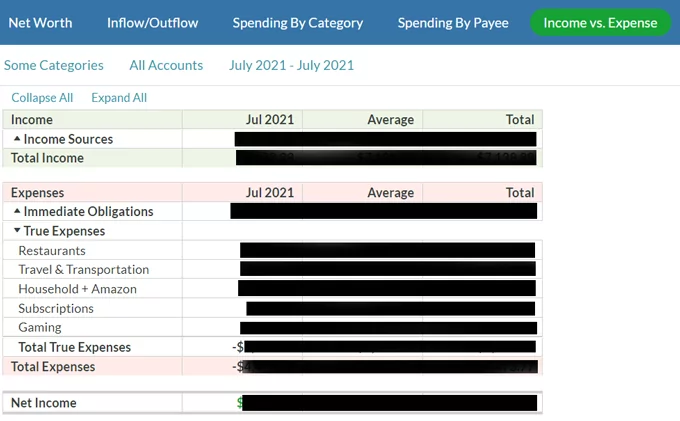
Task: Change the July 2021 date range
Action: [x=291, y=65]
